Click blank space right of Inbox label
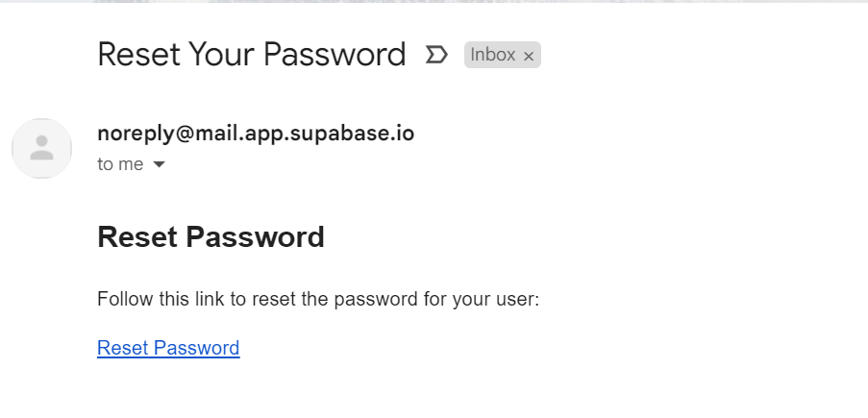Viewport: 868px width, 418px height. pyautogui.click(x=673, y=55)
